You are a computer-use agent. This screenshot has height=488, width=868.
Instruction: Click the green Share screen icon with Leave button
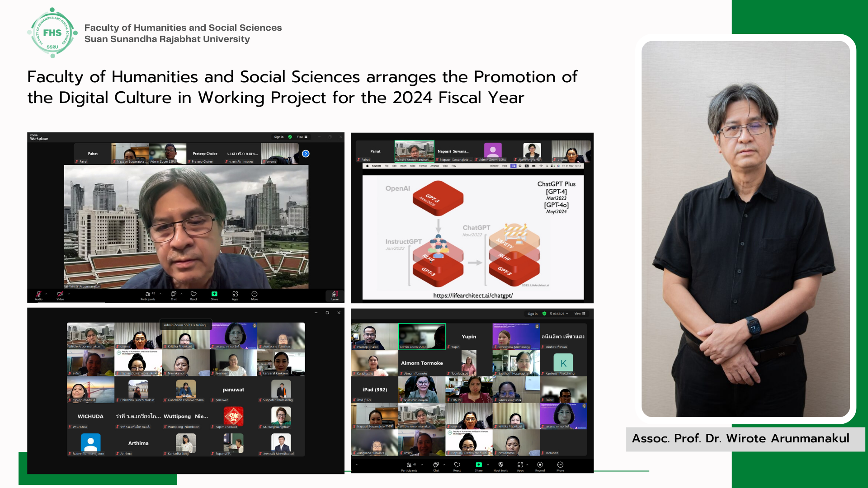coord(214,295)
